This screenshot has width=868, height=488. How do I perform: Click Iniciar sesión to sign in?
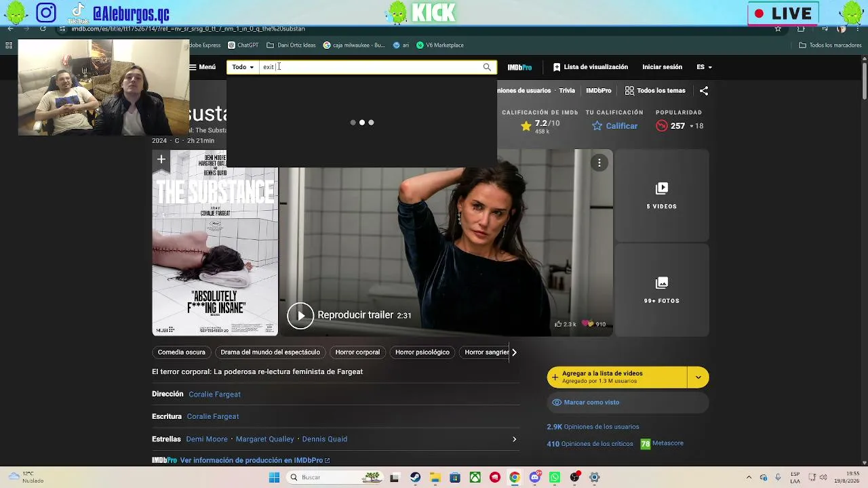pos(662,67)
